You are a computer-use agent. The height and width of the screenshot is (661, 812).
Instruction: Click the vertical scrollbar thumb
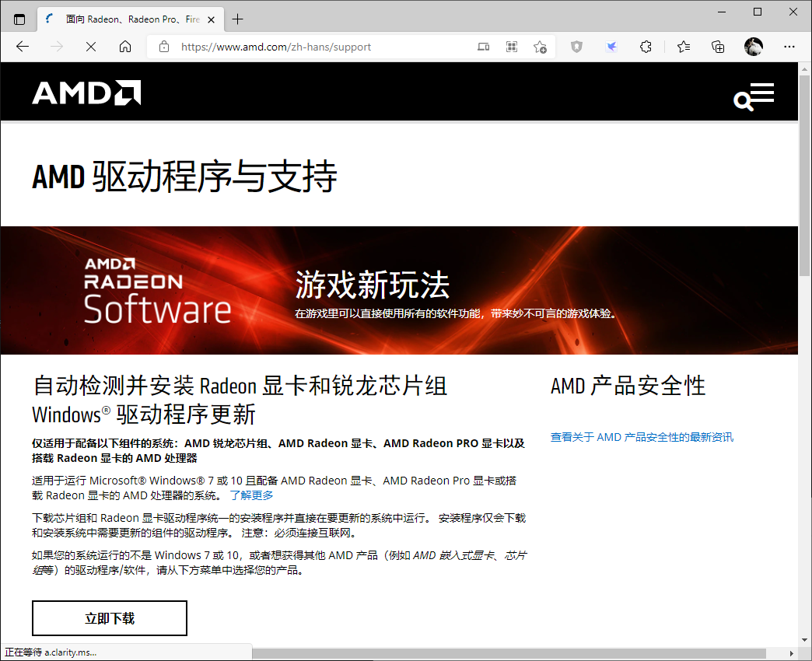coord(805,176)
